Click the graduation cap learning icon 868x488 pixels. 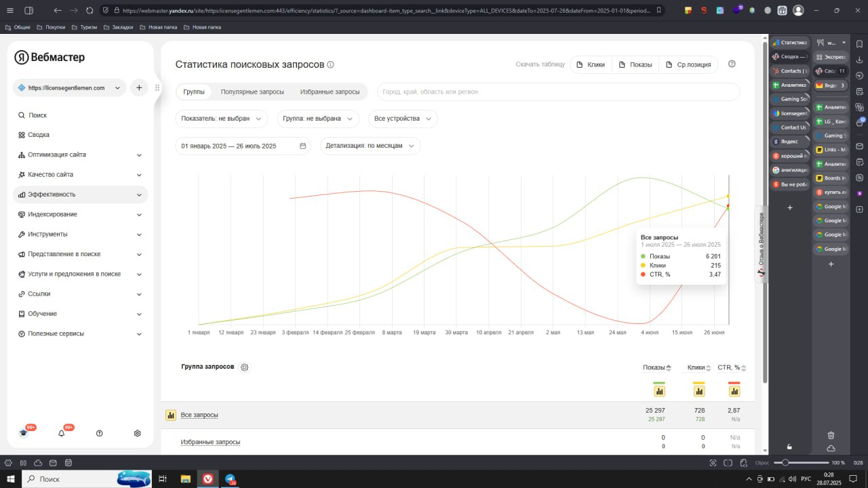coord(24,433)
